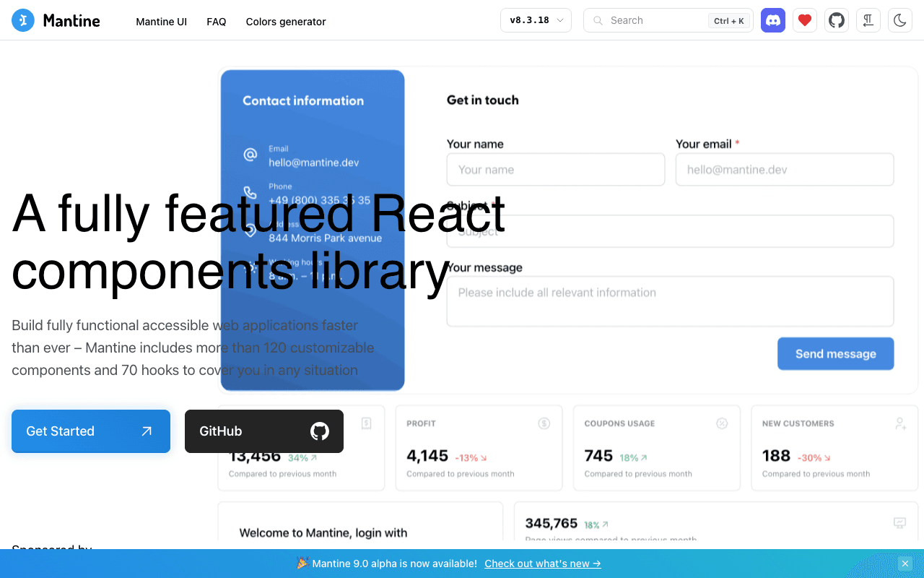Click the 18% coupons change indicator

[x=633, y=457]
